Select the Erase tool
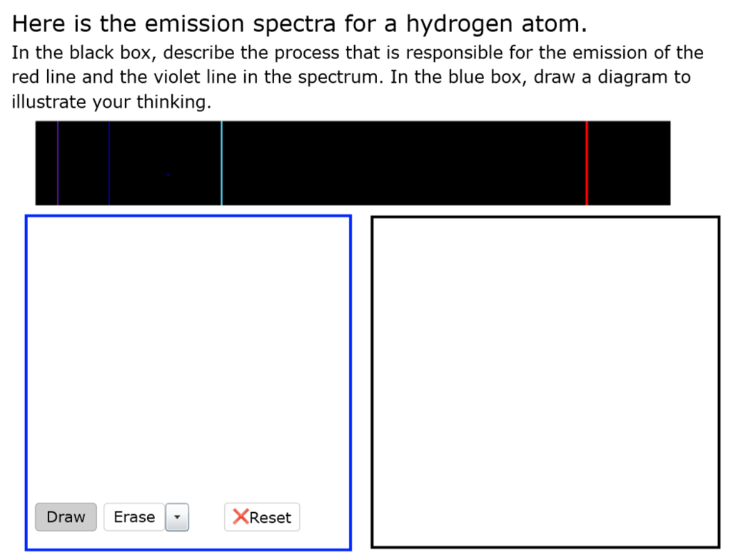This screenshot has height=560, width=731. [x=134, y=516]
